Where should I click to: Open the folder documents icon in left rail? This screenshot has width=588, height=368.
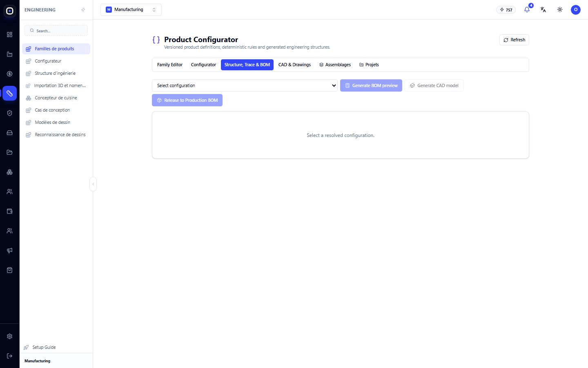point(10,153)
